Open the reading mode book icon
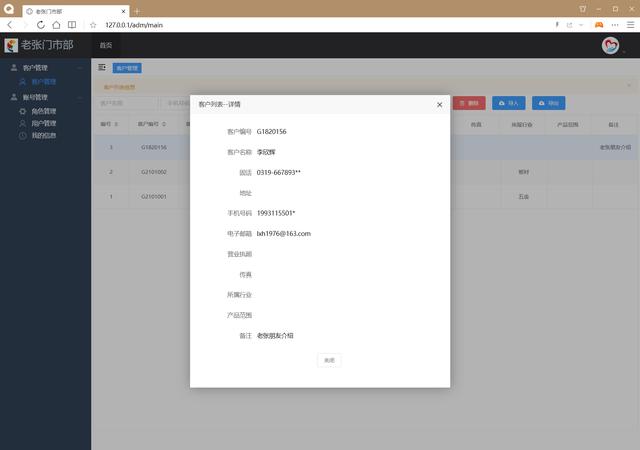 point(72,25)
